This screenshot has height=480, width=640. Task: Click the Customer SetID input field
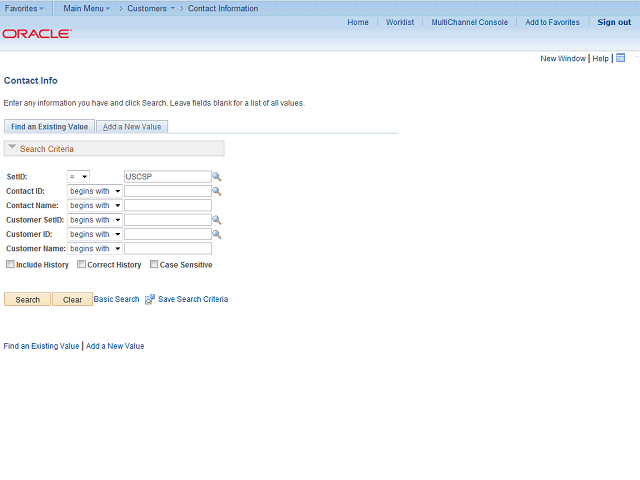click(168, 220)
